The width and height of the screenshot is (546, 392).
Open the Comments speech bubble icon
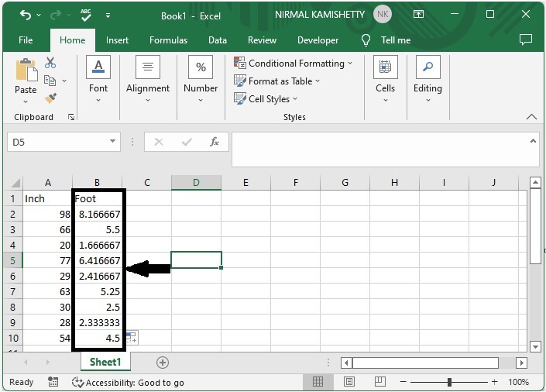[x=525, y=40]
